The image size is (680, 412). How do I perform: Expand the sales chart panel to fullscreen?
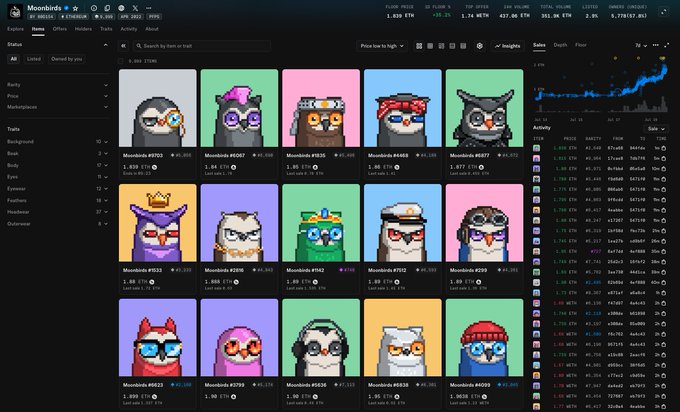667,45
